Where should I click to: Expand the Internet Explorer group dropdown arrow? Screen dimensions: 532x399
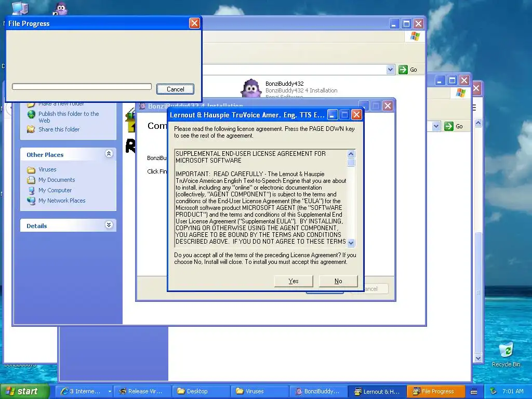click(x=110, y=391)
